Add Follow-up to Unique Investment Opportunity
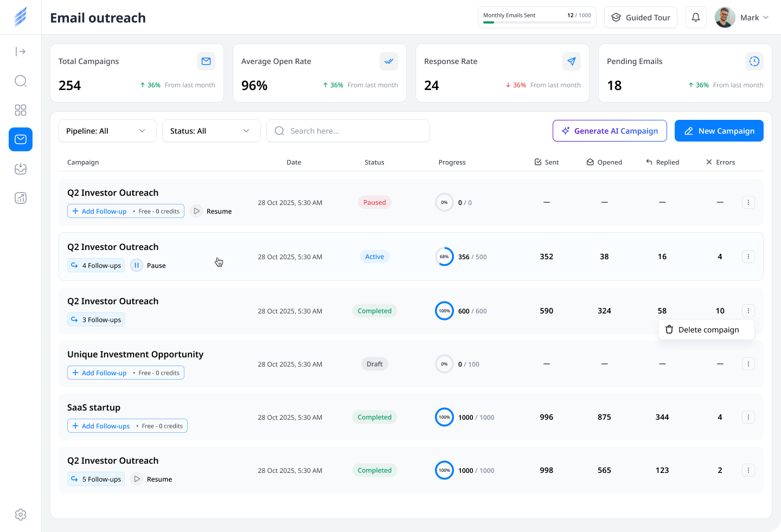This screenshot has width=781, height=532. [x=126, y=373]
